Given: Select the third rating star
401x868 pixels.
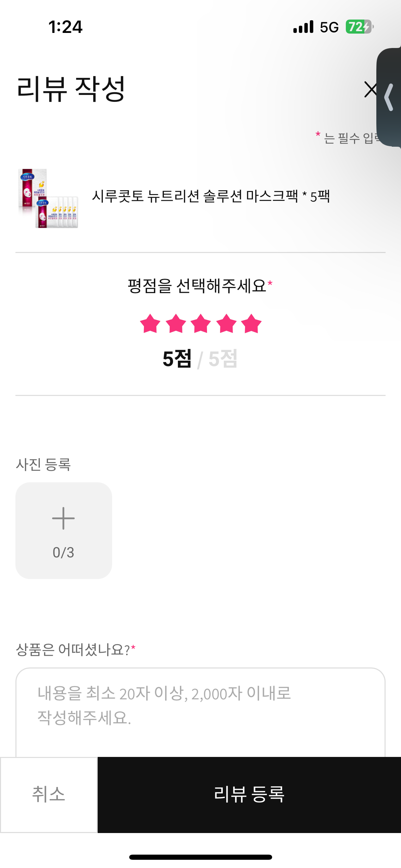Looking at the screenshot, I should 201,324.
